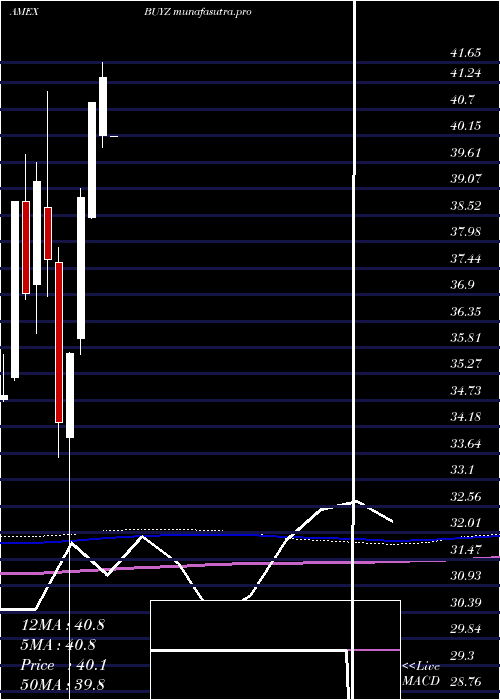
Task: Select the first tall white candle at left
Action: click(x=15, y=289)
